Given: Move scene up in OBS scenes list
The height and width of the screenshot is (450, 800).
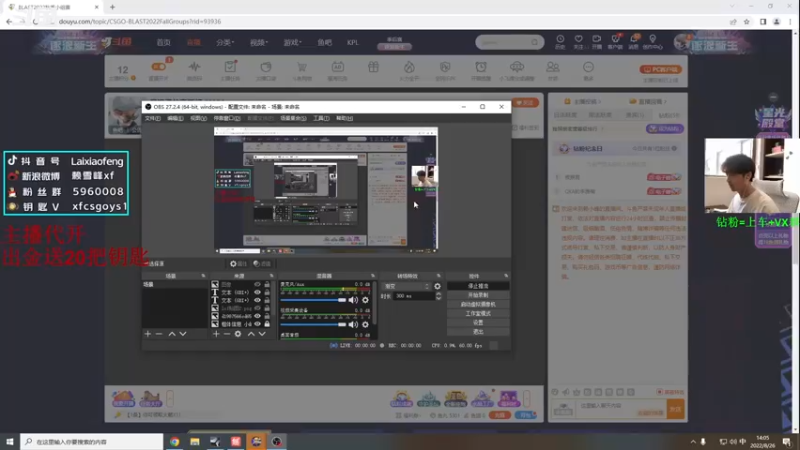Looking at the screenshot, I should [x=172, y=334].
